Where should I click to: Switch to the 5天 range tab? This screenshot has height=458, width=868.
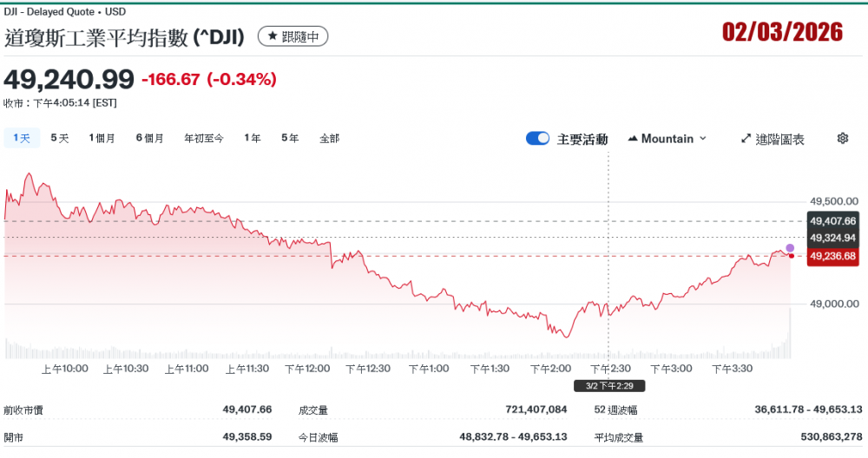coord(59,138)
